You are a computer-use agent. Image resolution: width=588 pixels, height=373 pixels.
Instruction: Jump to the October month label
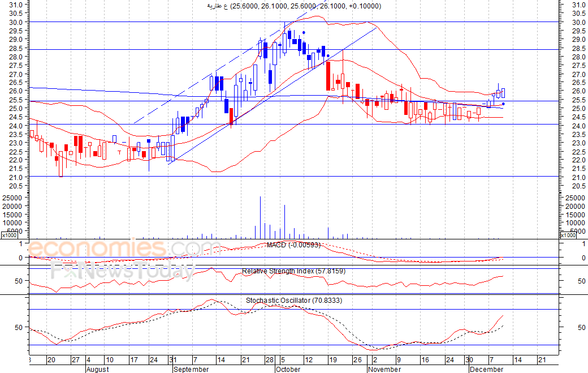coord(288,369)
